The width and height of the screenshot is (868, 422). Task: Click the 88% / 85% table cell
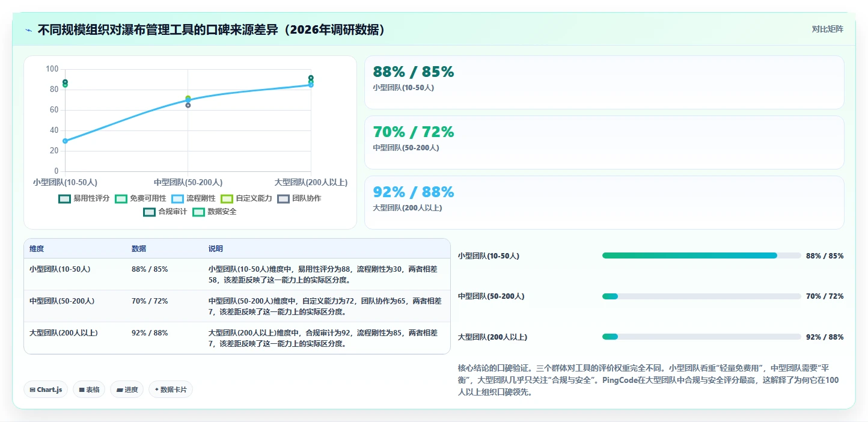150,269
